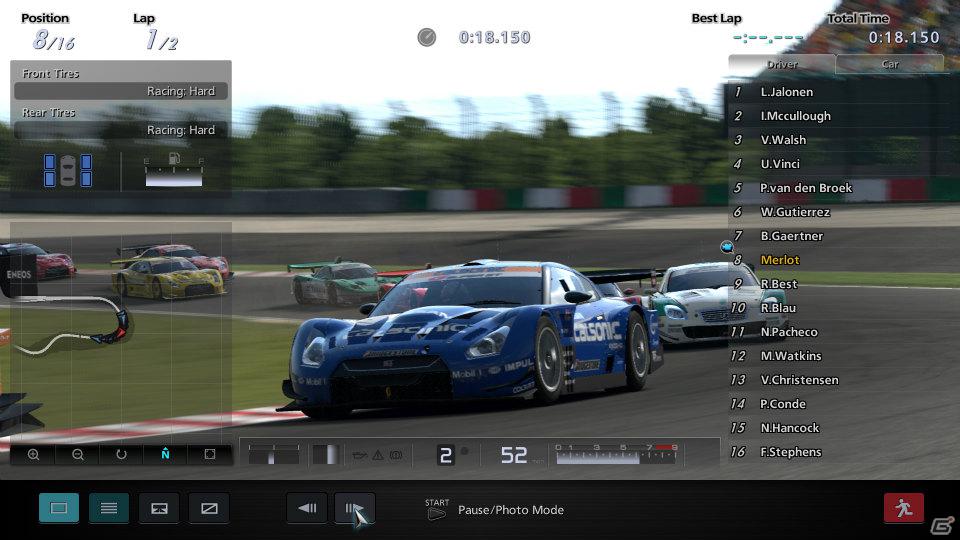This screenshot has height=540, width=960.
Task: Zoom in on the course map
Action: tap(33, 454)
